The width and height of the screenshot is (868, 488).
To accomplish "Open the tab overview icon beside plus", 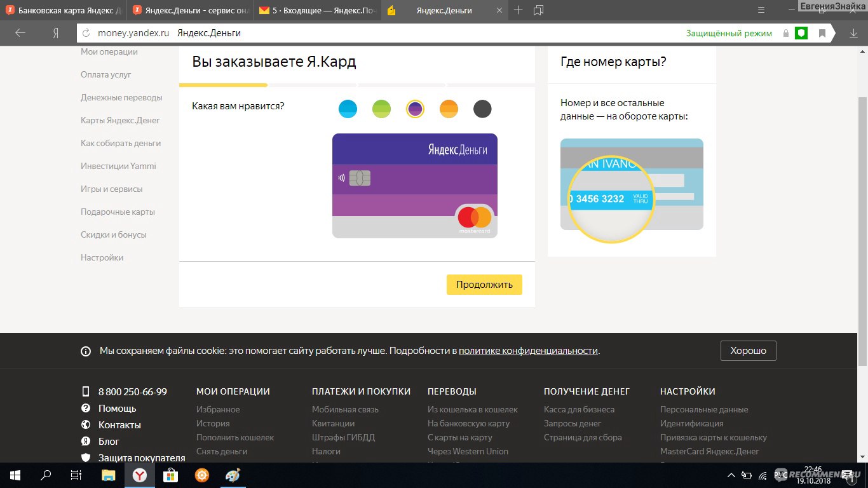I will [539, 10].
